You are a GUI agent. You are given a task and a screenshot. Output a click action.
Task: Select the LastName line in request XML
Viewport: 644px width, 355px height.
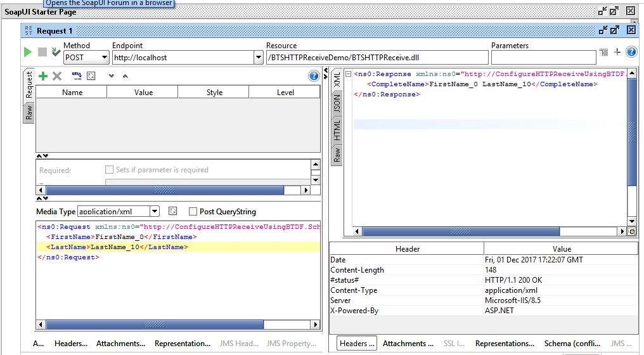pos(178,247)
